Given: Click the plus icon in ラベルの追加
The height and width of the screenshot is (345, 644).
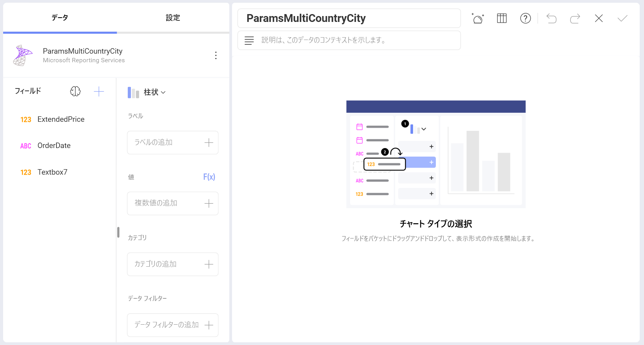Looking at the screenshot, I should tap(209, 143).
